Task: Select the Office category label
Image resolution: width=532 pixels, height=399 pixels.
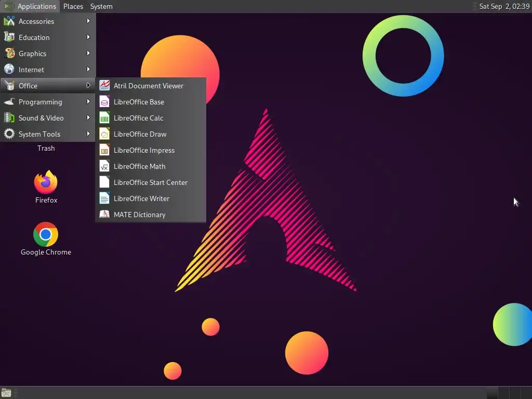Action: (28, 86)
